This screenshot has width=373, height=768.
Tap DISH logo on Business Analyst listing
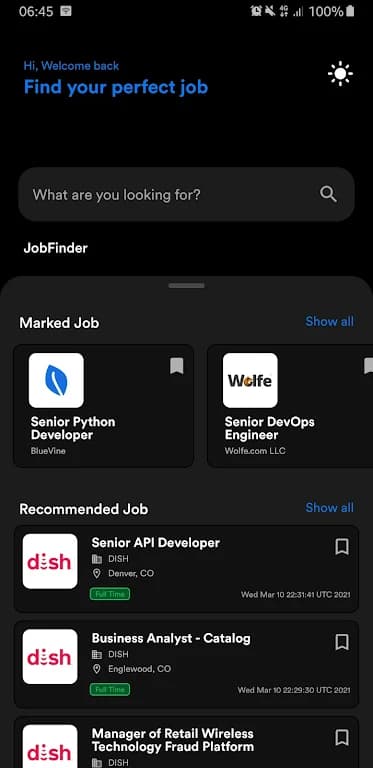click(50, 656)
